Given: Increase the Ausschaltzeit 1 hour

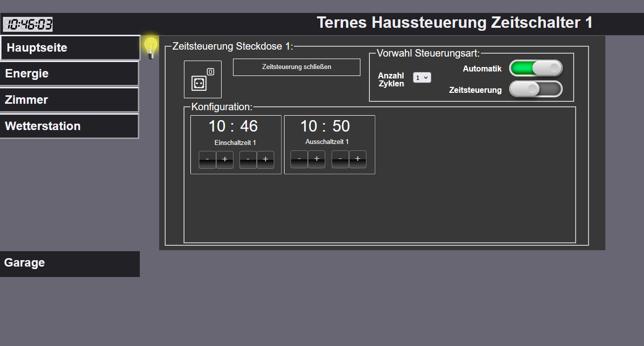Looking at the screenshot, I should tap(316, 159).
